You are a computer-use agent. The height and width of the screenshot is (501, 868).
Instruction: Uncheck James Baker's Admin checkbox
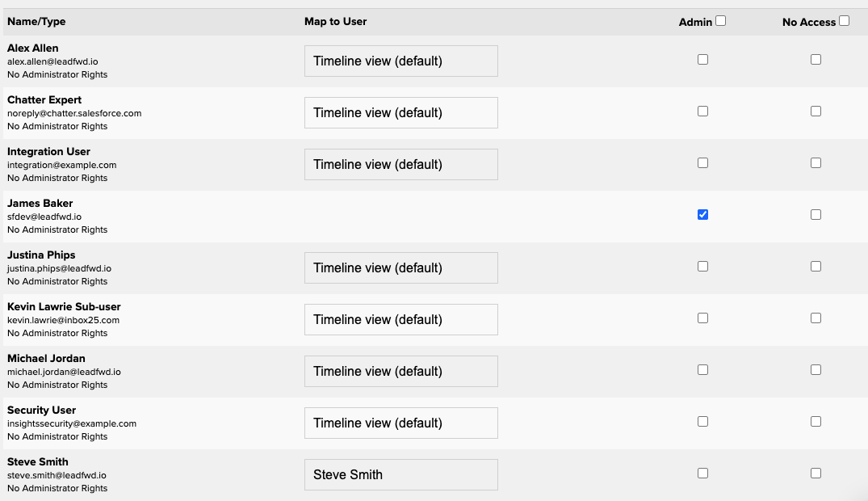702,214
